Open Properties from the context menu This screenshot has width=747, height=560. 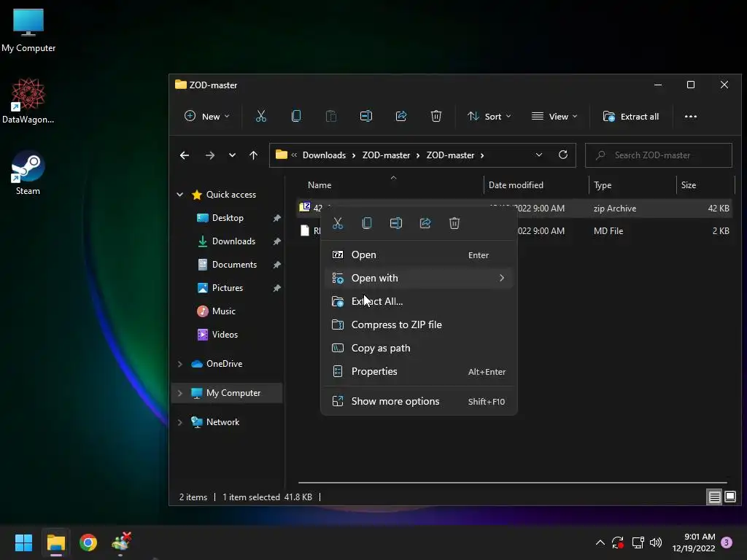pyautogui.click(x=418, y=371)
